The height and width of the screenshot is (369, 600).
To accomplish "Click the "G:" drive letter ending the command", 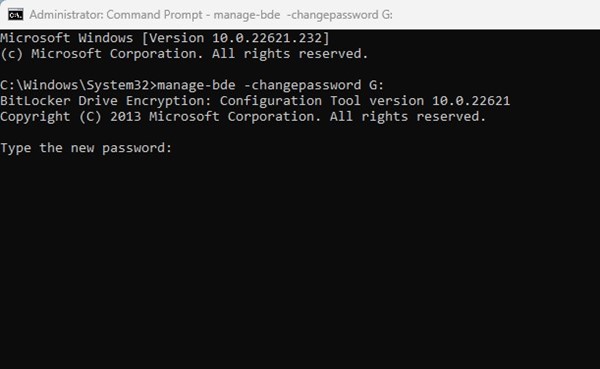I will (x=376, y=85).
